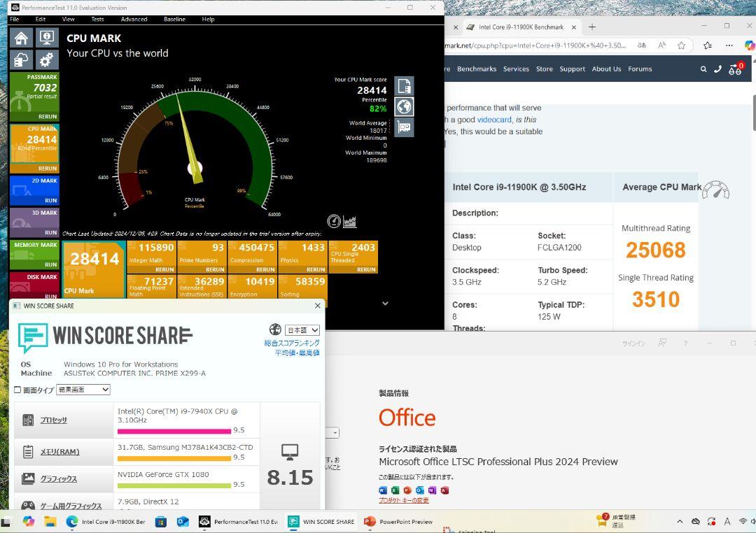Open the Edge favorites list icon
Viewport: 756px width, 533px height.
point(708,45)
